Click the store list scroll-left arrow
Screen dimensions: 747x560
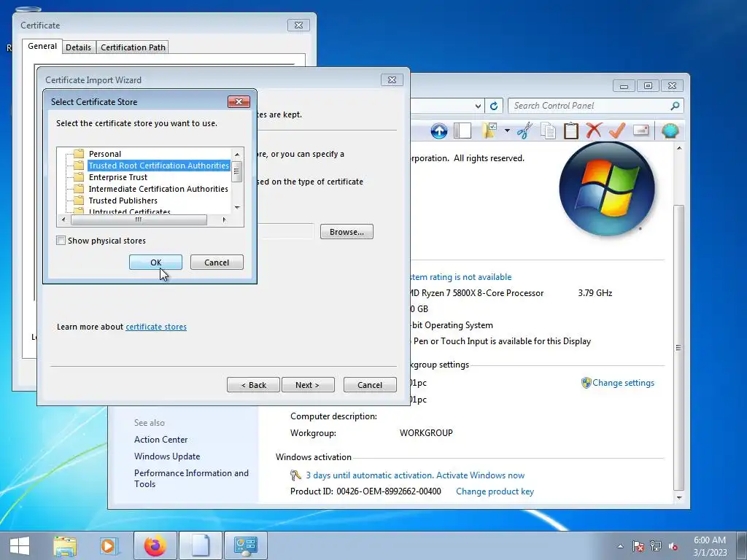pyautogui.click(x=63, y=219)
